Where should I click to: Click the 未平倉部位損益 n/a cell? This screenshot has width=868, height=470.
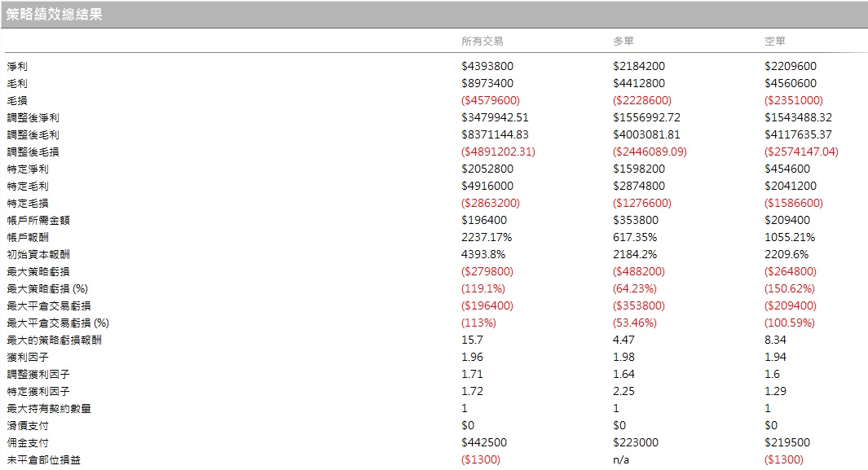[621, 460]
